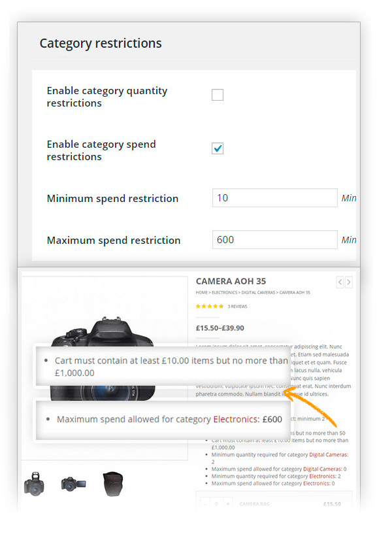
Task: Click Electronics link in highlighted maximum spend note
Action: [236, 419]
